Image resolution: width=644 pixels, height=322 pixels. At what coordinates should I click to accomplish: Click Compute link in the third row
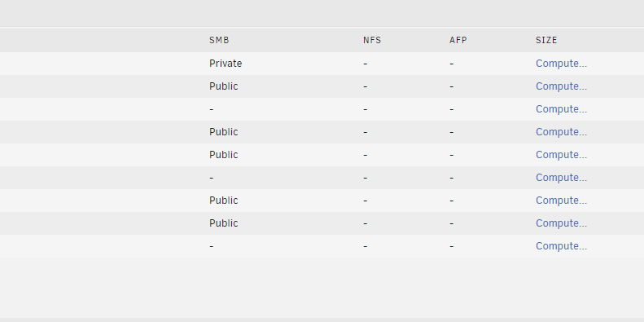coord(561,109)
